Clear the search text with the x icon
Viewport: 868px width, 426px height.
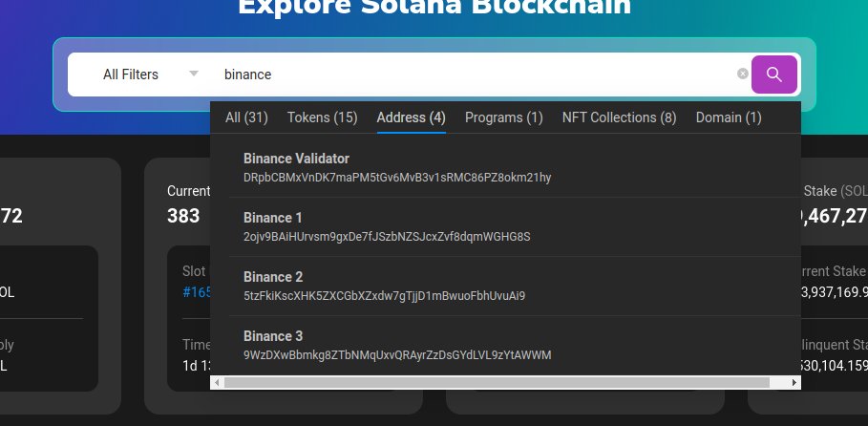(742, 75)
